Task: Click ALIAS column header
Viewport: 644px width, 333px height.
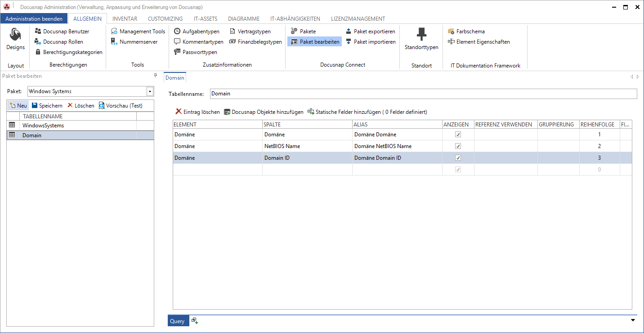Action: (x=397, y=125)
